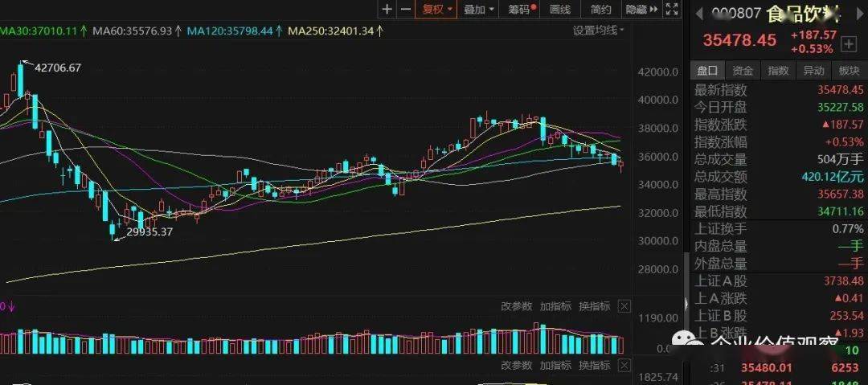Screen dimensions: 868x385
Task: Click the minus zoom-out chart icon
Action: [x=406, y=9]
